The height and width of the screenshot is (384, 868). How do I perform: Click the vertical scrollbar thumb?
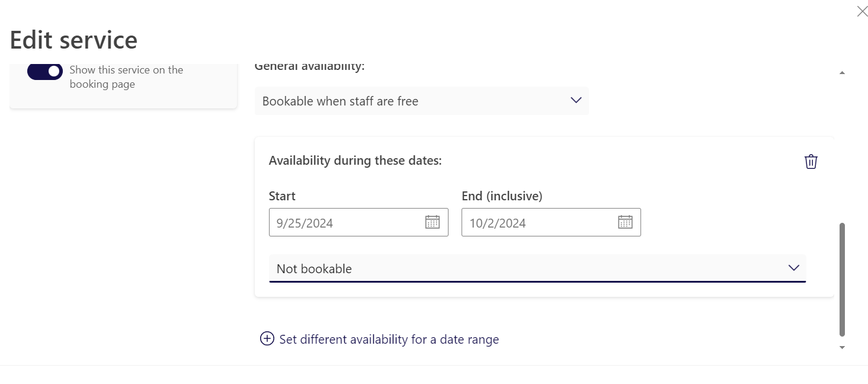tap(842, 280)
